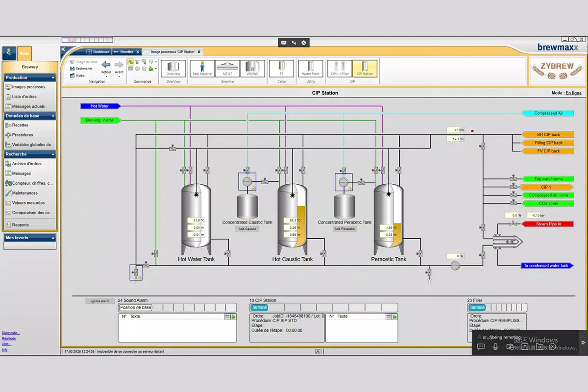Open the Avant dropdown arrow

point(119,76)
